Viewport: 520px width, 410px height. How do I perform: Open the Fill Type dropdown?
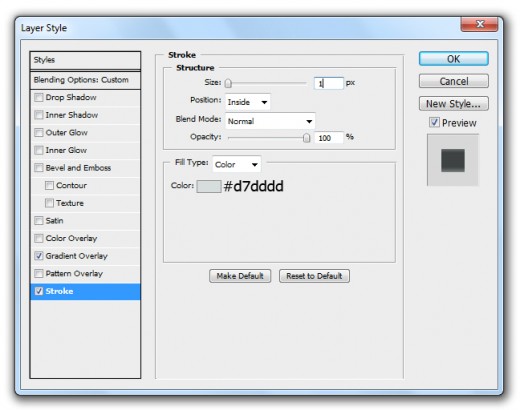click(x=237, y=164)
